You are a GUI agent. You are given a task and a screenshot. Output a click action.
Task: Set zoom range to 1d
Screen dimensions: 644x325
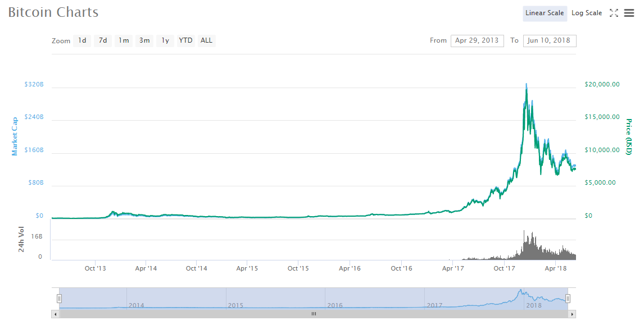click(x=82, y=40)
